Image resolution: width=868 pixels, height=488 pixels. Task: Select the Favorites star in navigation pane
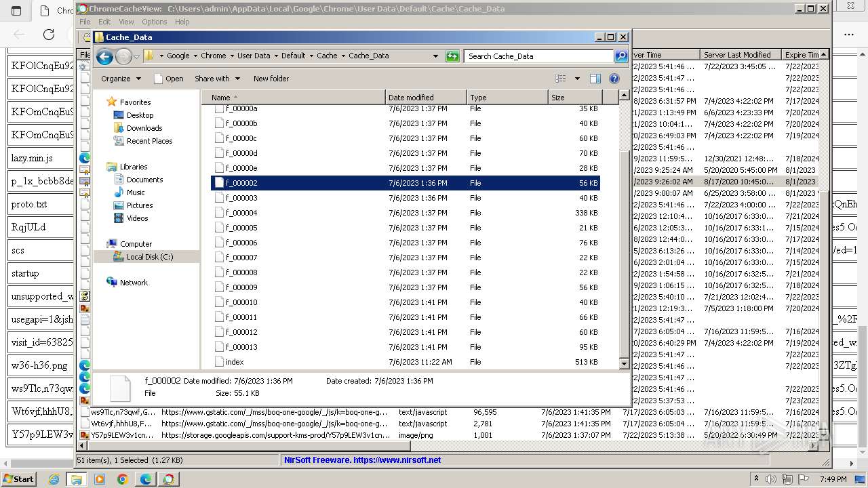[112, 102]
